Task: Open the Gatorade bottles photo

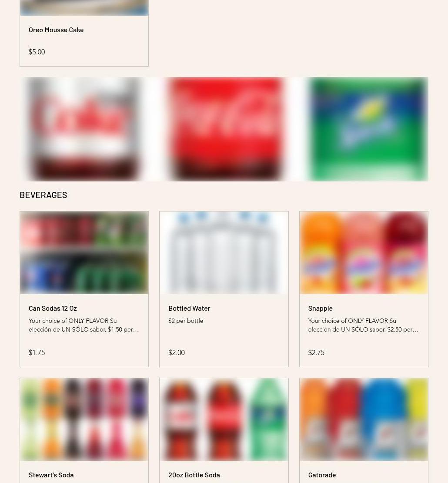Action: tap(364, 419)
